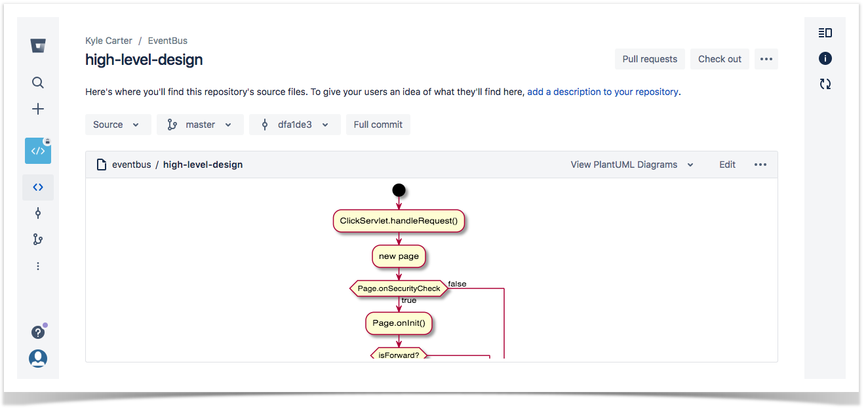Click the Full commit button
The width and height of the screenshot is (868, 411).
[x=378, y=125]
